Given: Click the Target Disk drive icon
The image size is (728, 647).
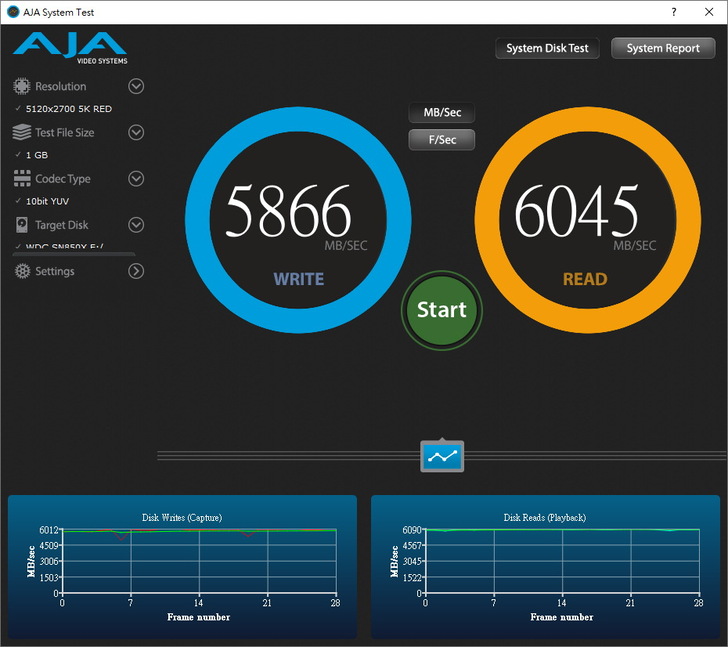Looking at the screenshot, I should (x=21, y=225).
